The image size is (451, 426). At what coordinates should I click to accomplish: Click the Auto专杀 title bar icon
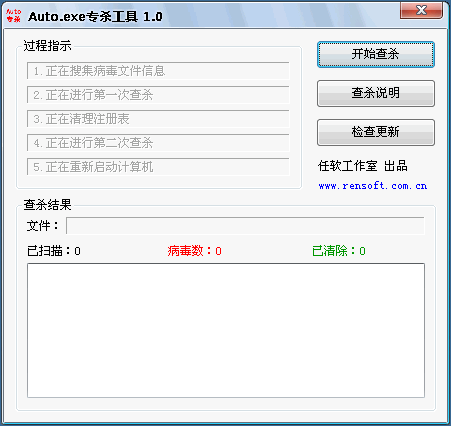(x=14, y=16)
